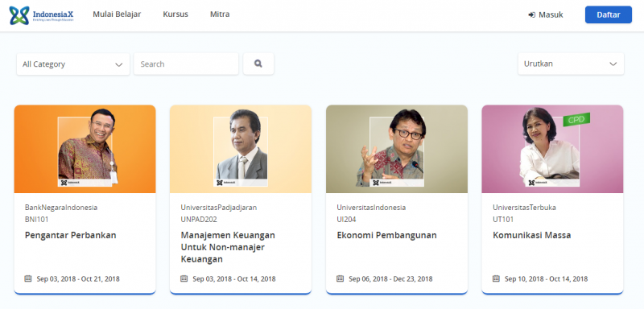Click calendar icon on Pengantar Perbankan card
The height and width of the screenshot is (309, 644).
28,278
